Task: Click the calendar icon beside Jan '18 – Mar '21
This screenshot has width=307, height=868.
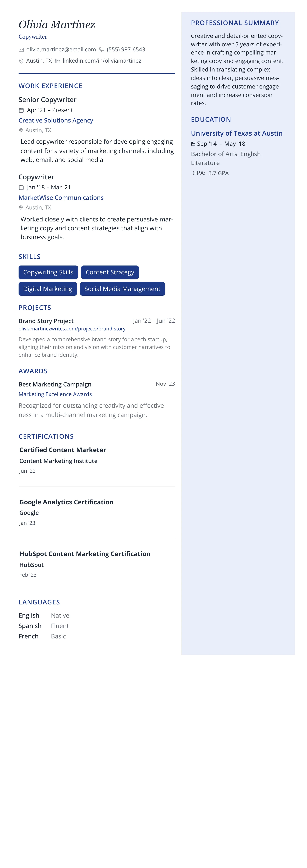Action: coord(21,187)
